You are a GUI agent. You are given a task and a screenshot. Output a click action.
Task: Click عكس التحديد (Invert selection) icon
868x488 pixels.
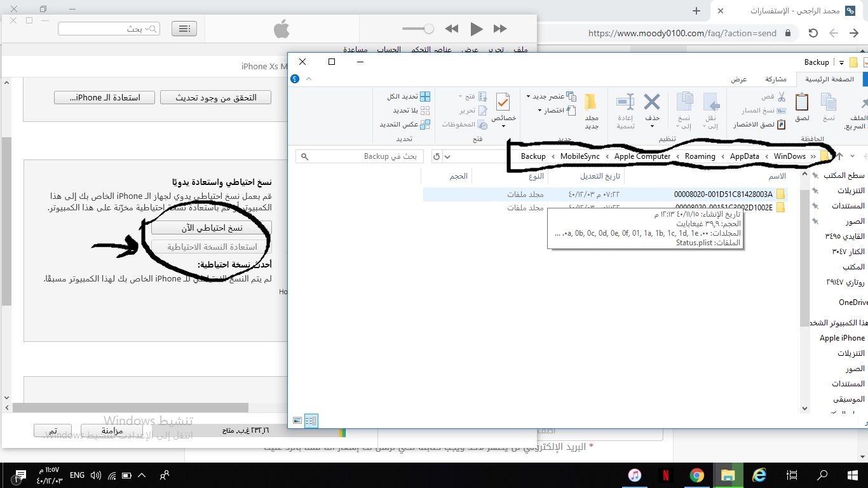coord(425,125)
